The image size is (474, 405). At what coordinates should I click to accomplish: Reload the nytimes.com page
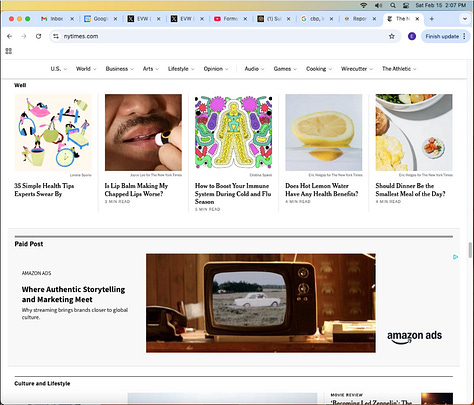pyautogui.click(x=39, y=36)
